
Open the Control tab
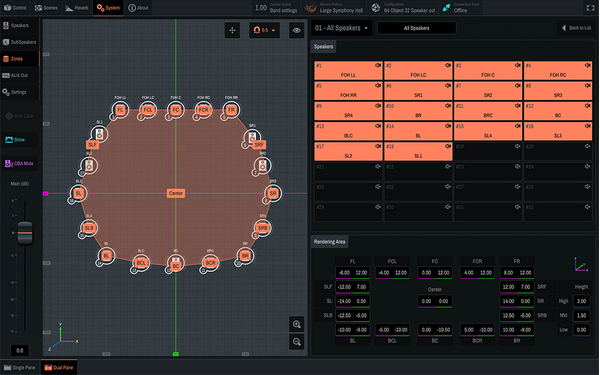point(15,8)
